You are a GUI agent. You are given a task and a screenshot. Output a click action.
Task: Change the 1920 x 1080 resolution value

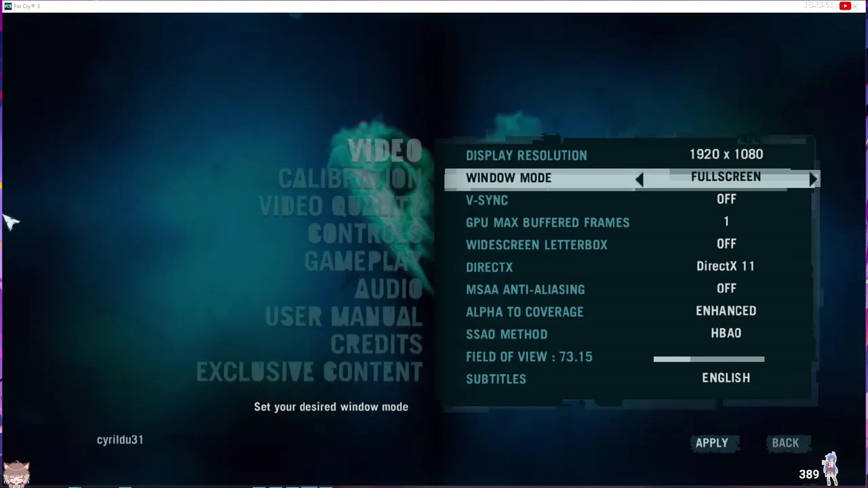726,155
